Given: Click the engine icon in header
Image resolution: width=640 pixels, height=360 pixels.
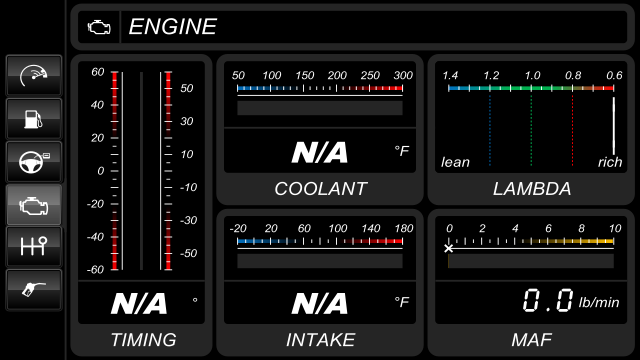Looking at the screenshot, I should [99, 27].
